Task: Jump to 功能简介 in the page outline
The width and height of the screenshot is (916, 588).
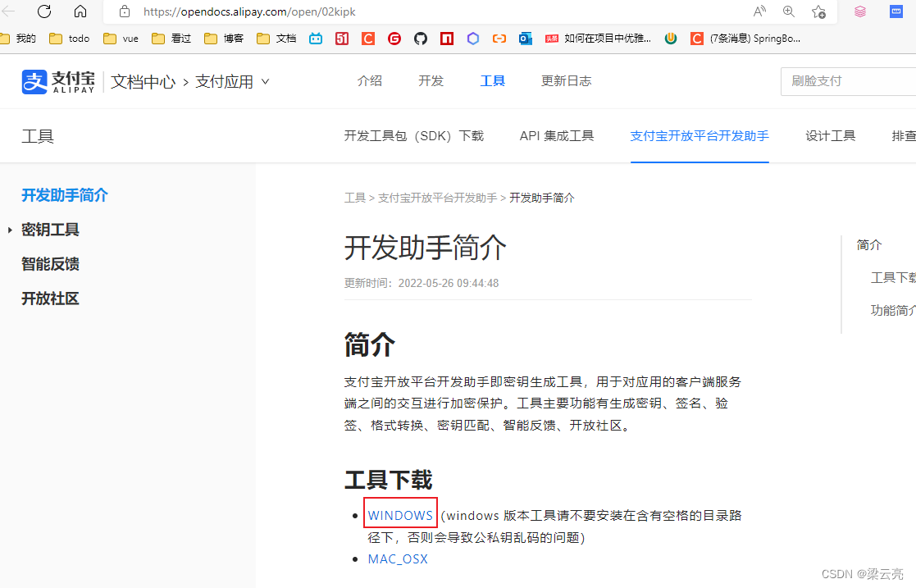Action: (x=893, y=310)
